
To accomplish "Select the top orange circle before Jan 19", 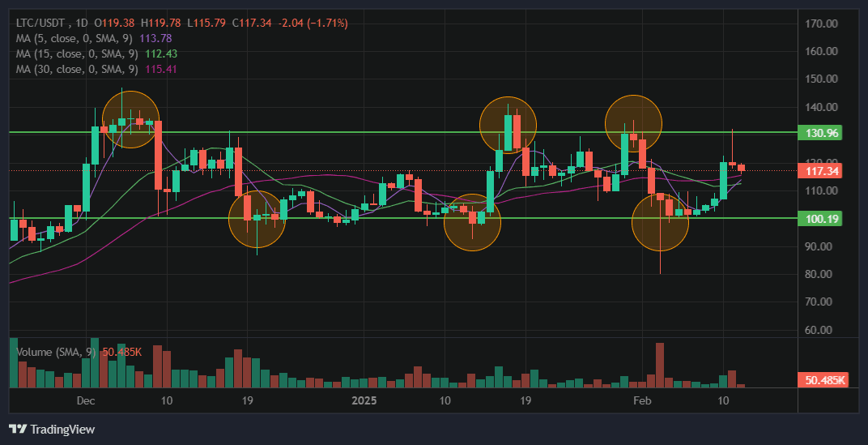I will point(508,125).
